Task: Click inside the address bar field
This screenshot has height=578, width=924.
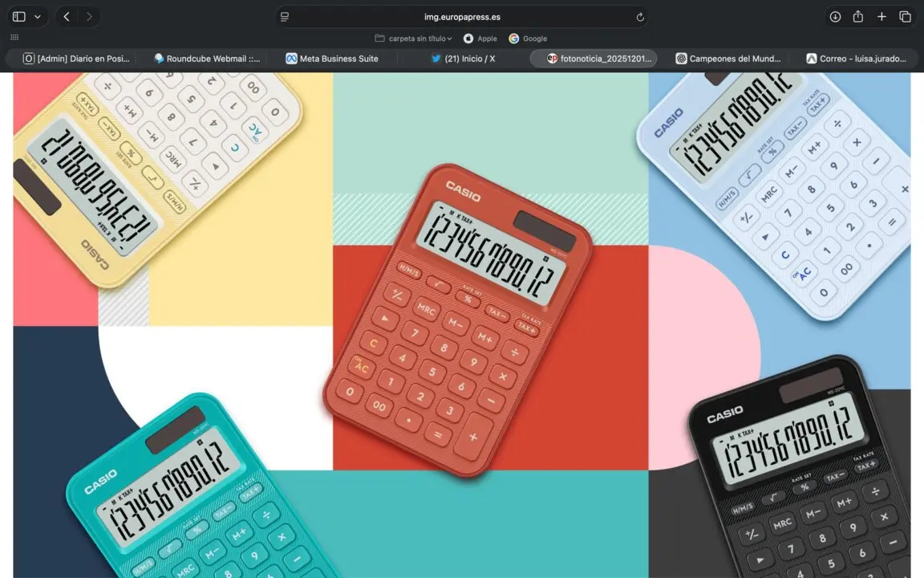Action: click(x=462, y=16)
